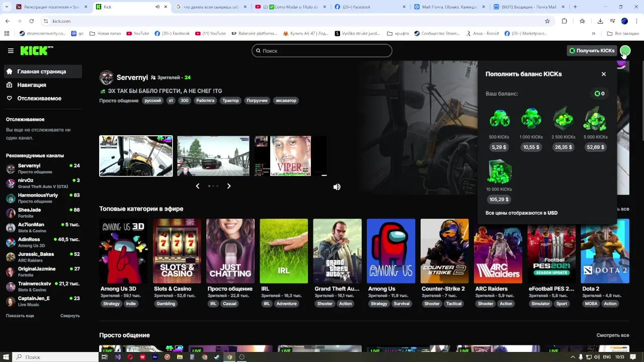Click in the Поиск search field
Viewport: 644px width, 362px height.
point(322,51)
